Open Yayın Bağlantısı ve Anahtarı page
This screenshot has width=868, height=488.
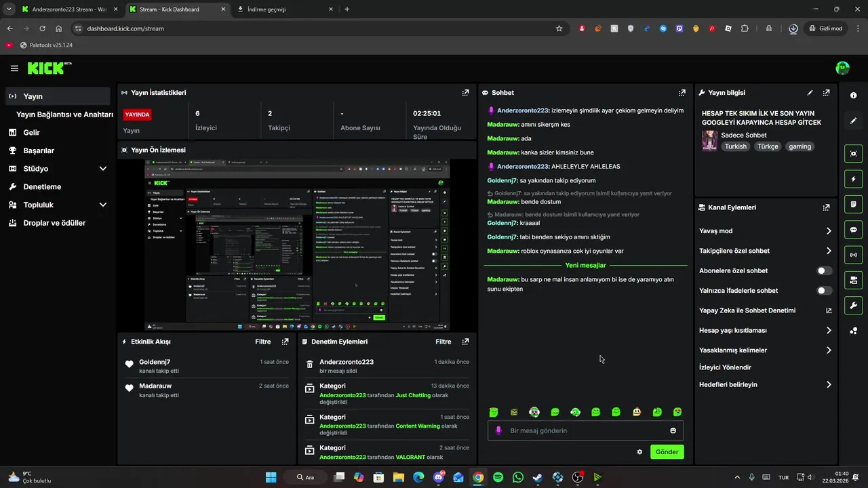point(64,115)
